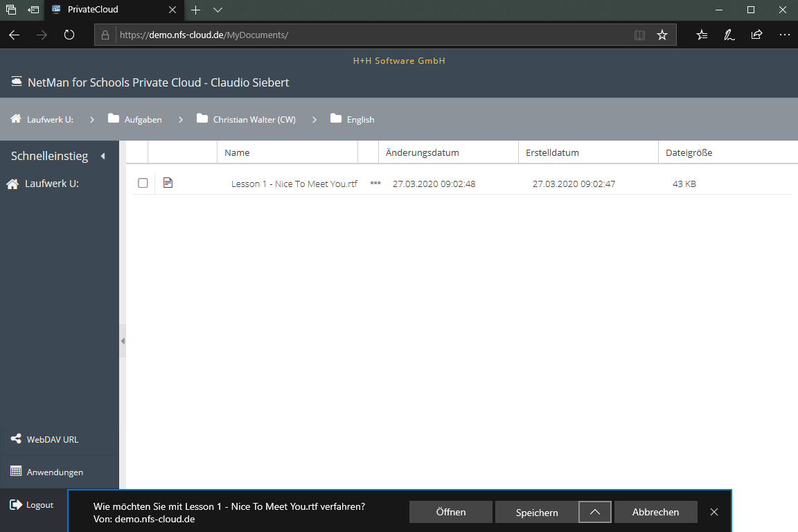Open browser settings and more menu

pos(784,35)
